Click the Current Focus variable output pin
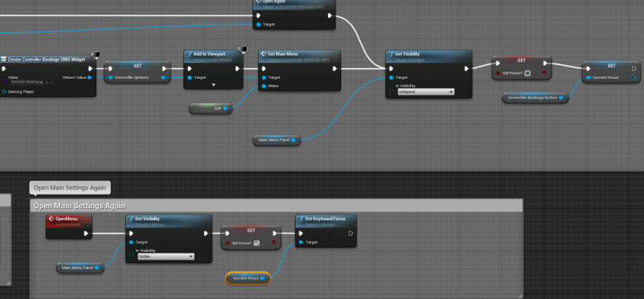This screenshot has height=299, width=644. (263, 278)
